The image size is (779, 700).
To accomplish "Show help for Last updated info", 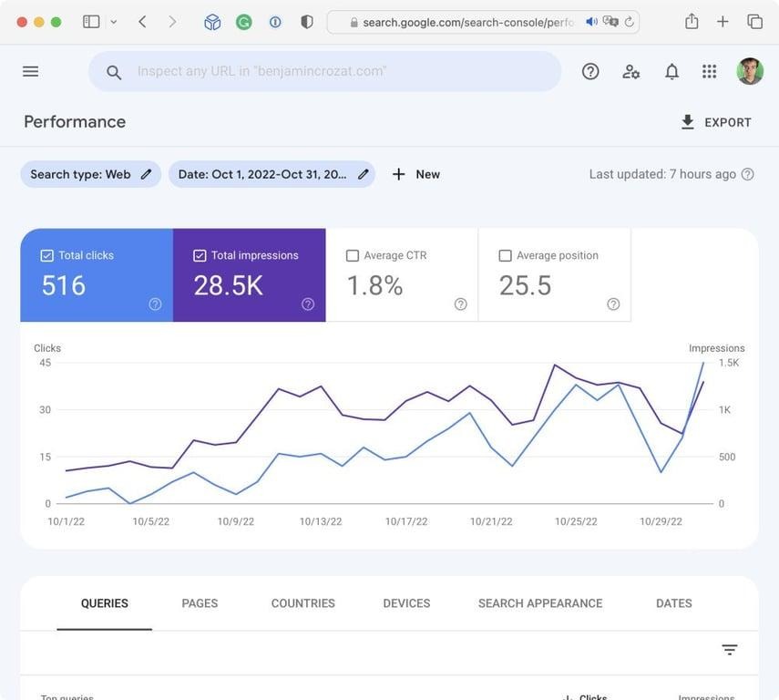I will coord(747,174).
